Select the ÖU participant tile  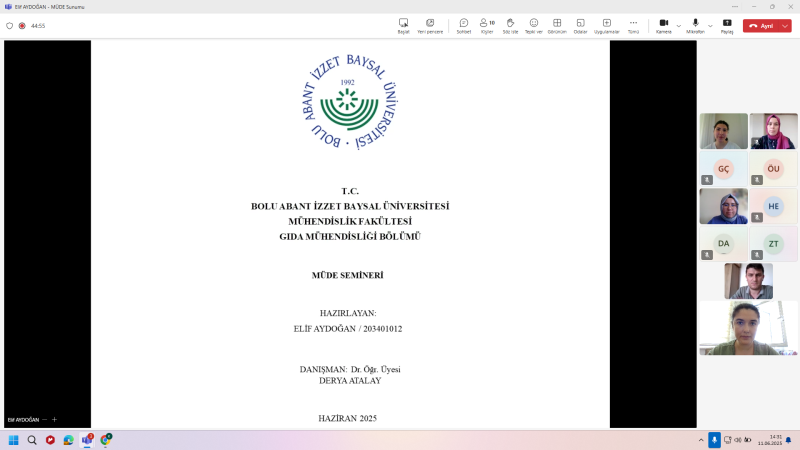click(x=773, y=168)
